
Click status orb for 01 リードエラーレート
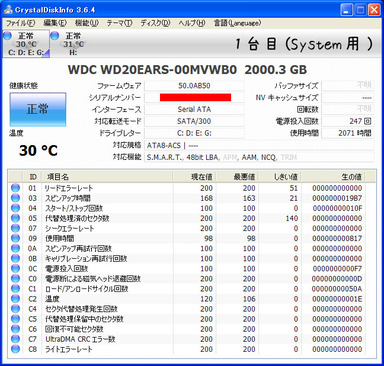tap(15, 188)
